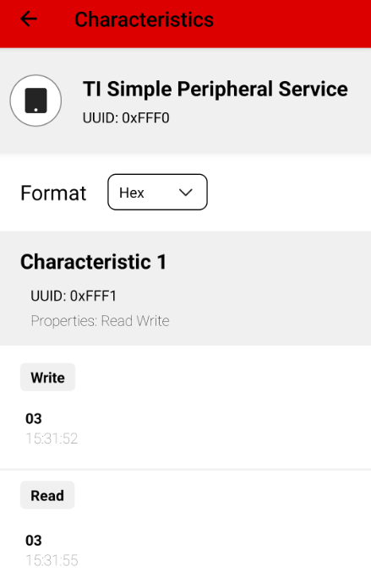Open the Hex format dropdown

157,192
